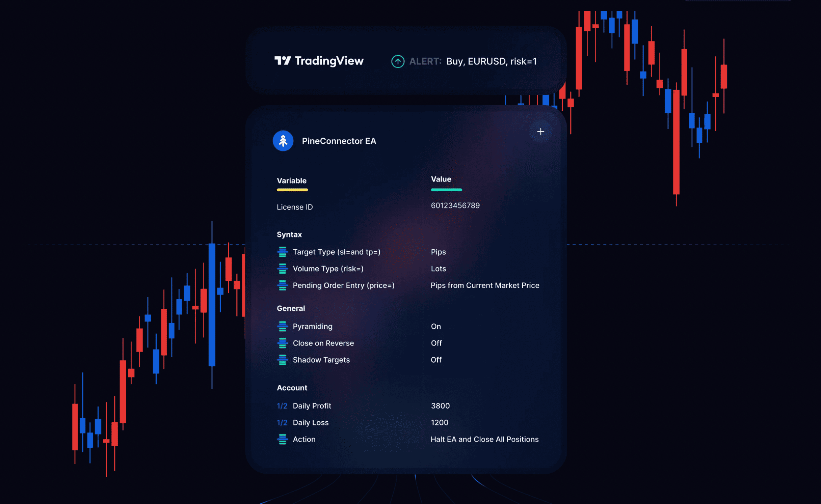This screenshot has width=821, height=504.
Task: Toggle the Close on Reverse setting Off
Action: click(x=436, y=342)
